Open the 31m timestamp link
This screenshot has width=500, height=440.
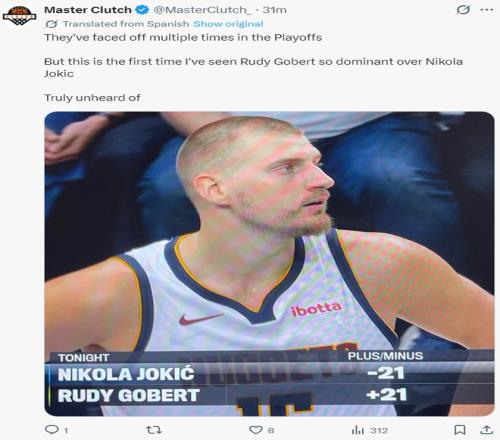click(x=274, y=10)
